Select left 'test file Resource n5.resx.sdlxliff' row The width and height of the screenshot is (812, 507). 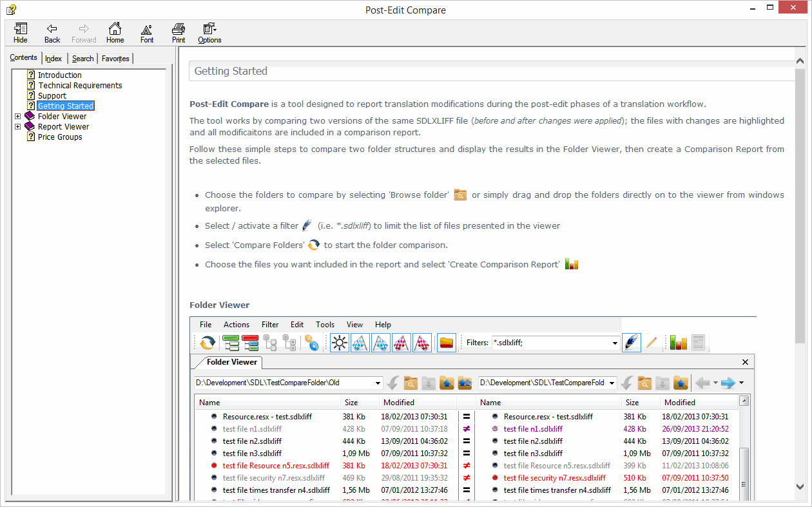point(326,466)
